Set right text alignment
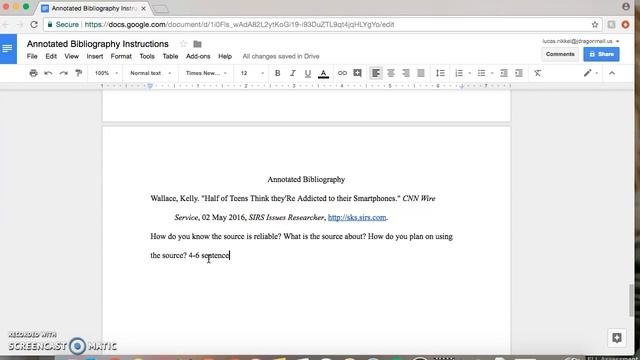The height and width of the screenshot is (360, 640). (406, 73)
